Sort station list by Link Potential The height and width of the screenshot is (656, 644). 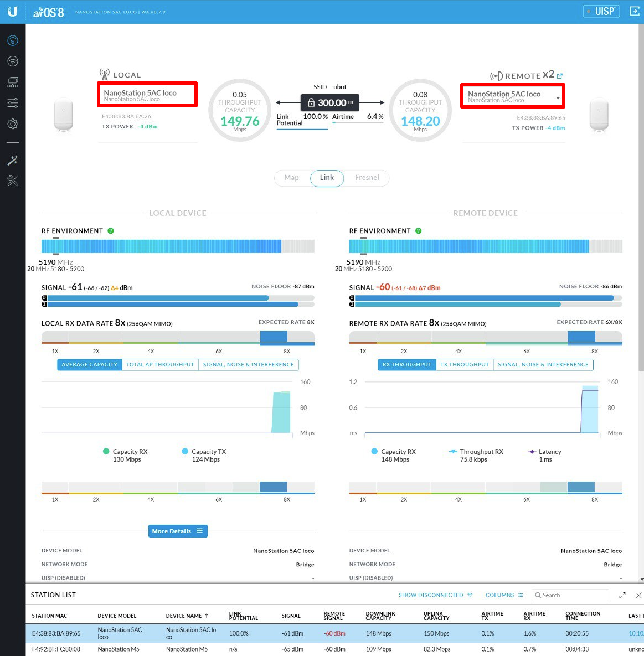point(243,616)
